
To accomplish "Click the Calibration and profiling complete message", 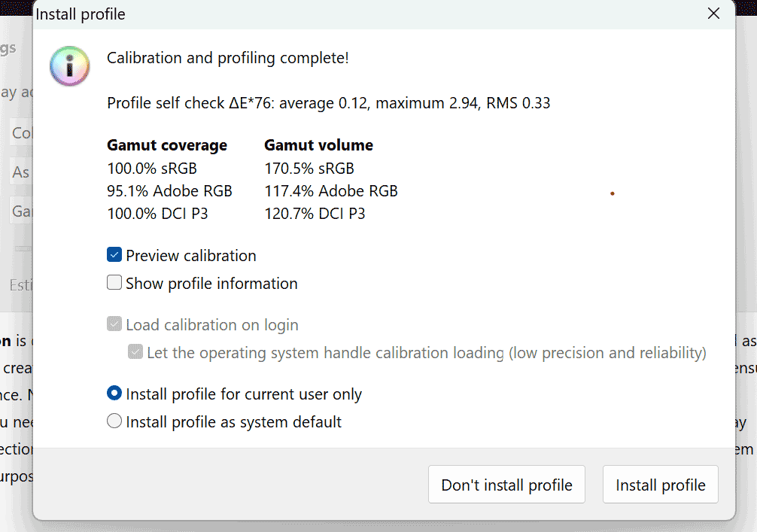I will click(x=227, y=58).
